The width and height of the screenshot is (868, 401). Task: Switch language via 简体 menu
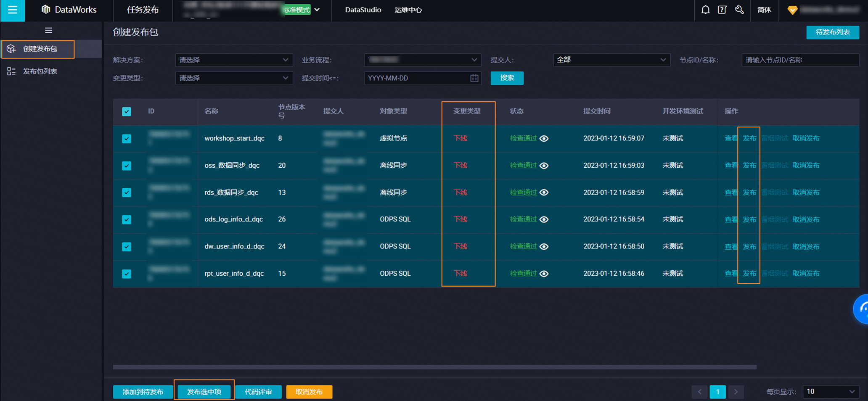764,10
